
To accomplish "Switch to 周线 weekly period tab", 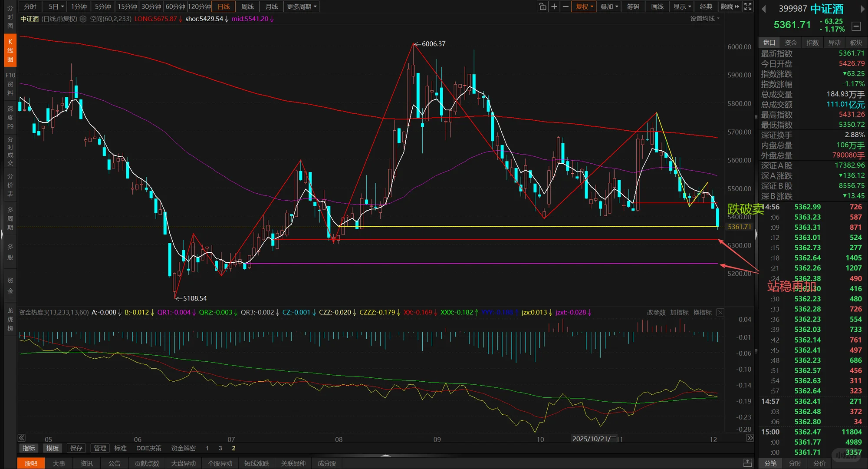I will [247, 7].
